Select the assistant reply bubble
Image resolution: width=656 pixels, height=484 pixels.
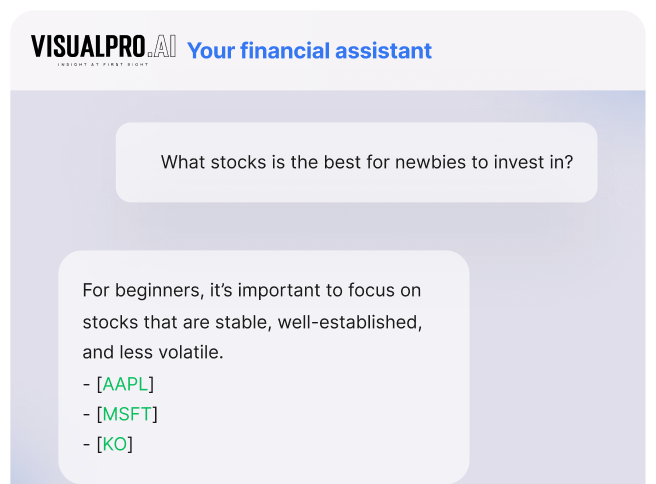[264, 367]
